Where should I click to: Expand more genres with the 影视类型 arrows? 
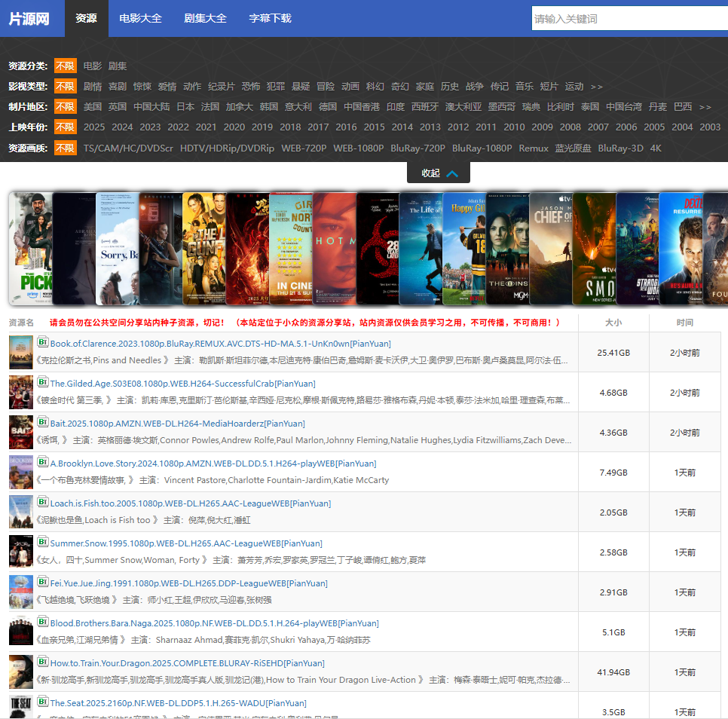[597, 87]
